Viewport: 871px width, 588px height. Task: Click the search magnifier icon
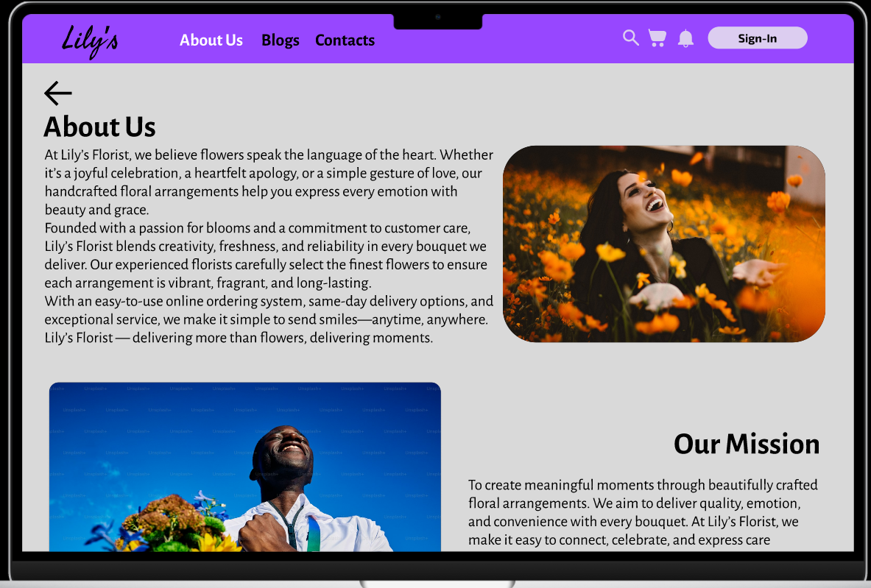630,38
